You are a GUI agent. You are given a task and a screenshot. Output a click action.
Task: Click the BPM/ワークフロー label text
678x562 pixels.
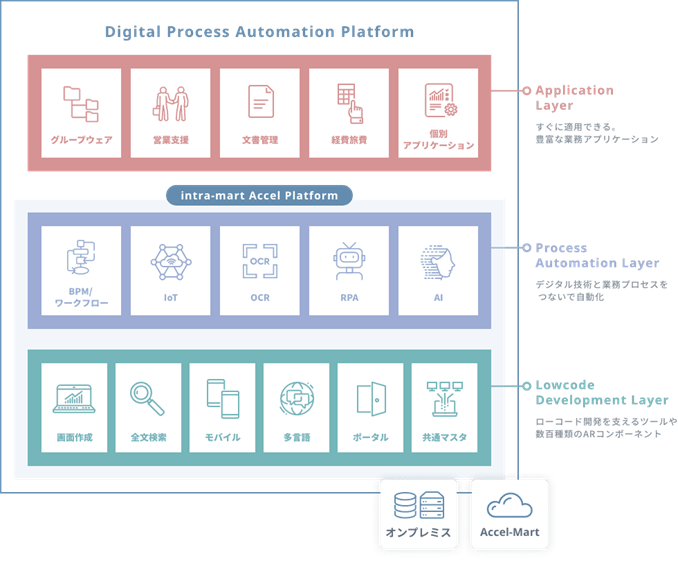[x=81, y=297]
